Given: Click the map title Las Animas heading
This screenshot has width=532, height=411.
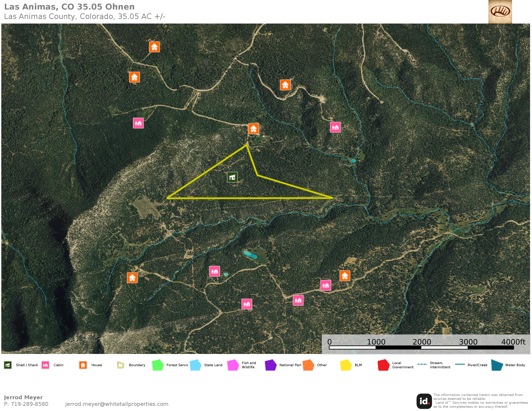Looking at the screenshot, I should point(70,7).
